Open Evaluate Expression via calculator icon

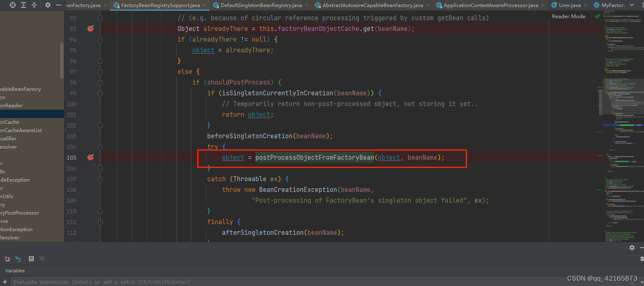point(31,259)
